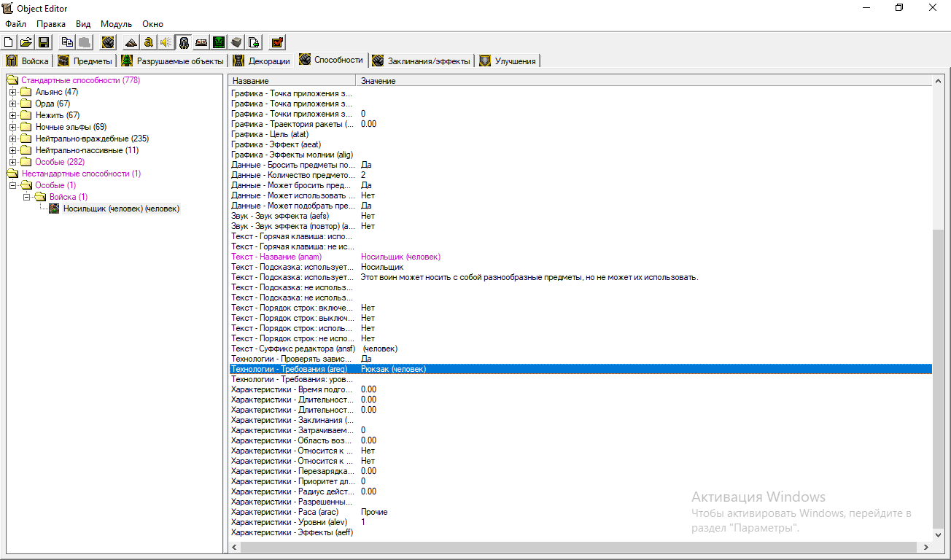This screenshot has width=951, height=560.
Task: Open the Import Manager toolbar icon
Action: pyautogui.click(x=254, y=42)
